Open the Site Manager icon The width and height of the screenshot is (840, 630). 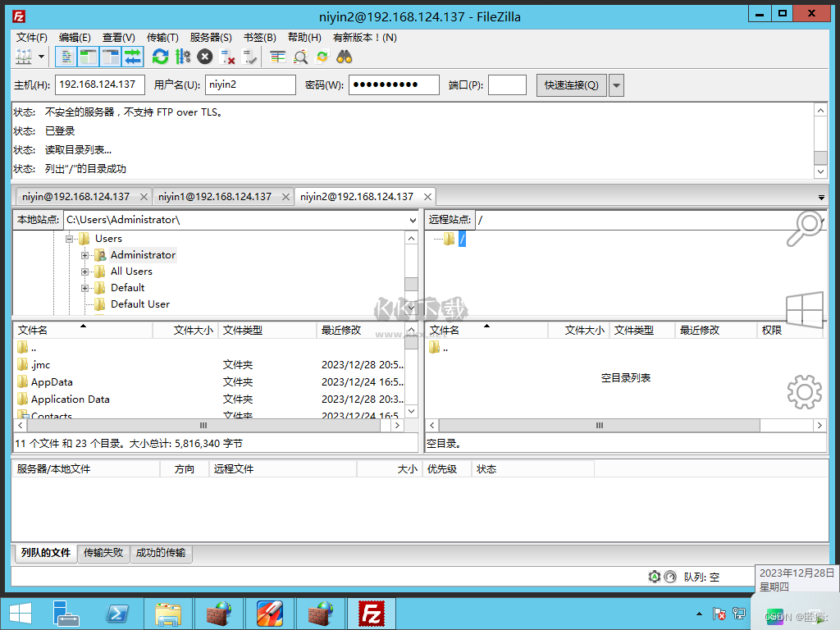pos(24,57)
